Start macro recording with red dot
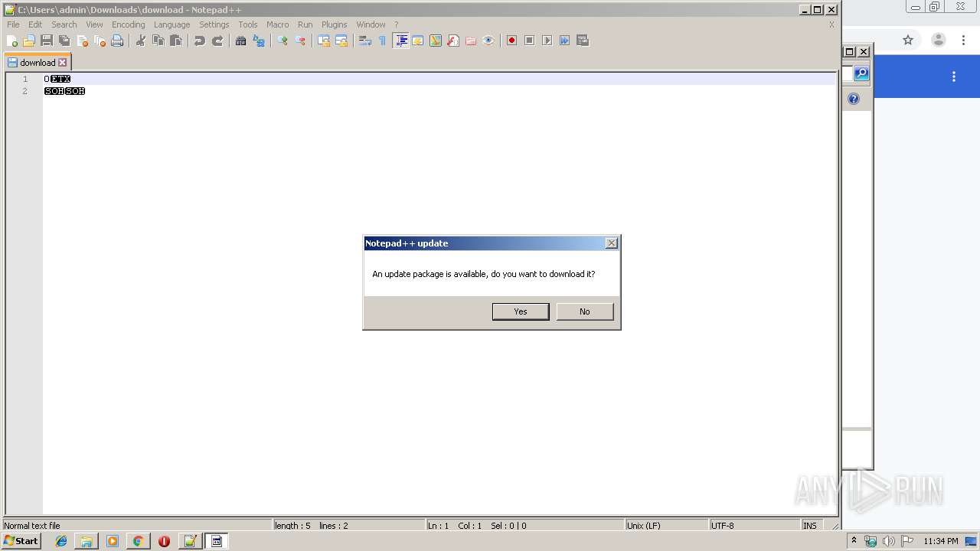 click(512, 41)
